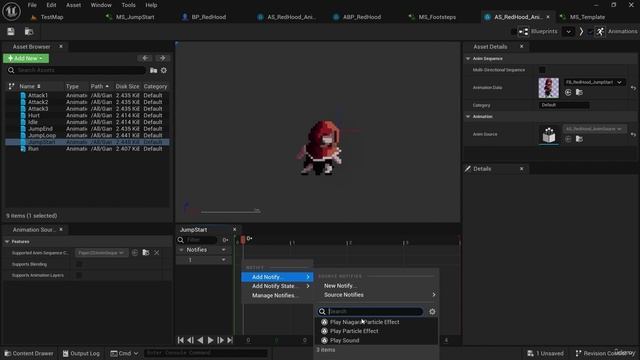Click the Blueprints mode icon
This screenshot has height=360, width=640.
(x=524, y=31)
